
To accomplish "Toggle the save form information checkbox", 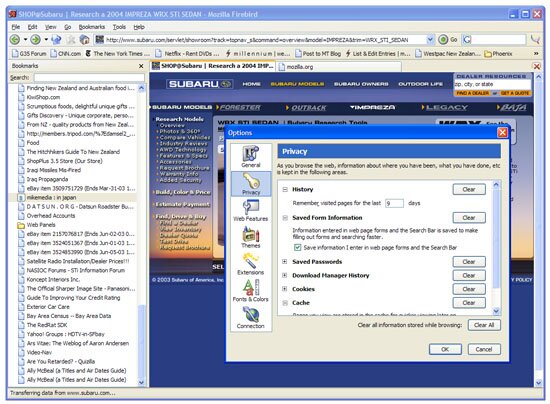I will (297, 248).
